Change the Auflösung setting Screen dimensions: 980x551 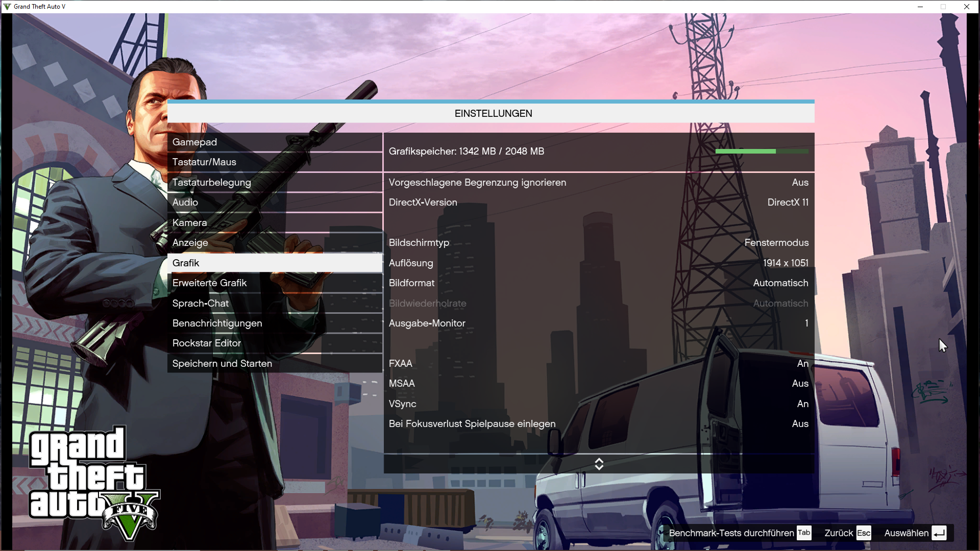click(597, 263)
